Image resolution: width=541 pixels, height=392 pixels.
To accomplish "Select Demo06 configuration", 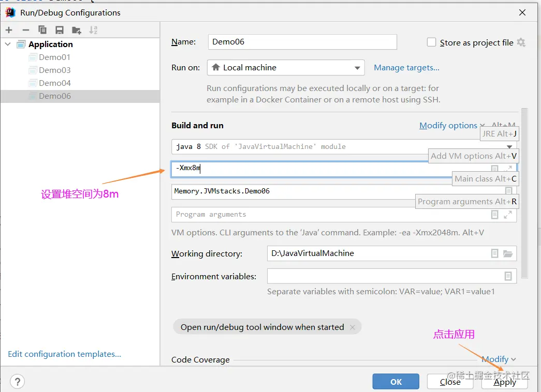I will click(x=80, y=96).
